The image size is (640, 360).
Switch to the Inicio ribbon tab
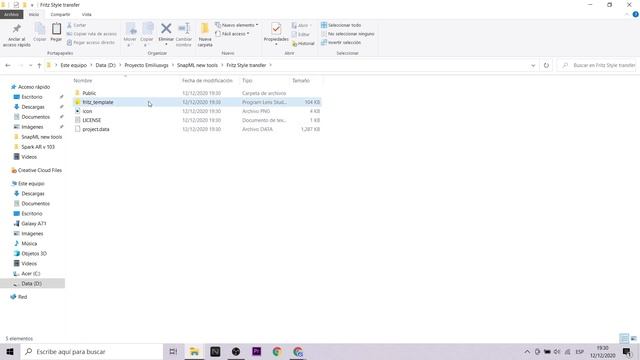pyautogui.click(x=34, y=14)
